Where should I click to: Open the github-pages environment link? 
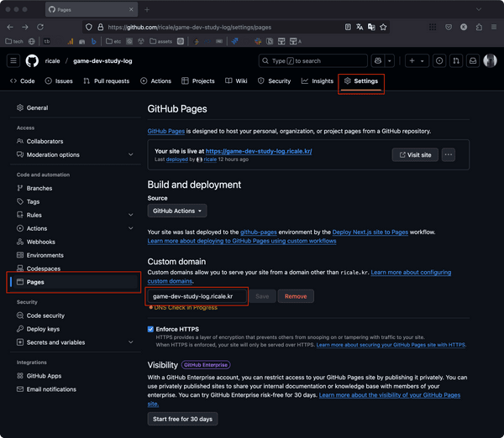click(x=259, y=232)
